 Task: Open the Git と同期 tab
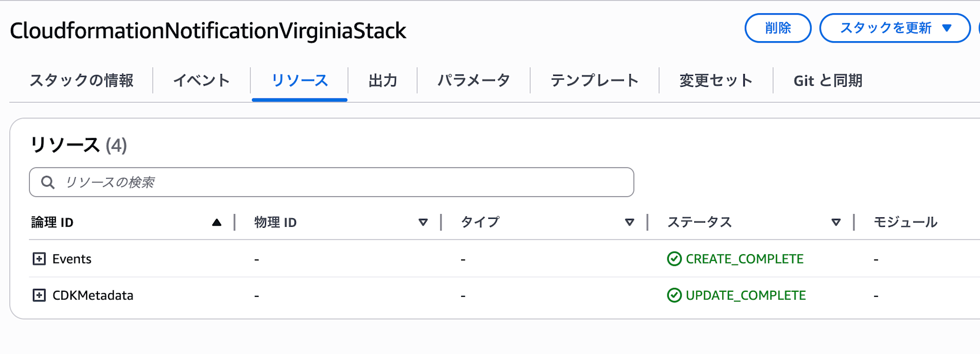coord(828,80)
